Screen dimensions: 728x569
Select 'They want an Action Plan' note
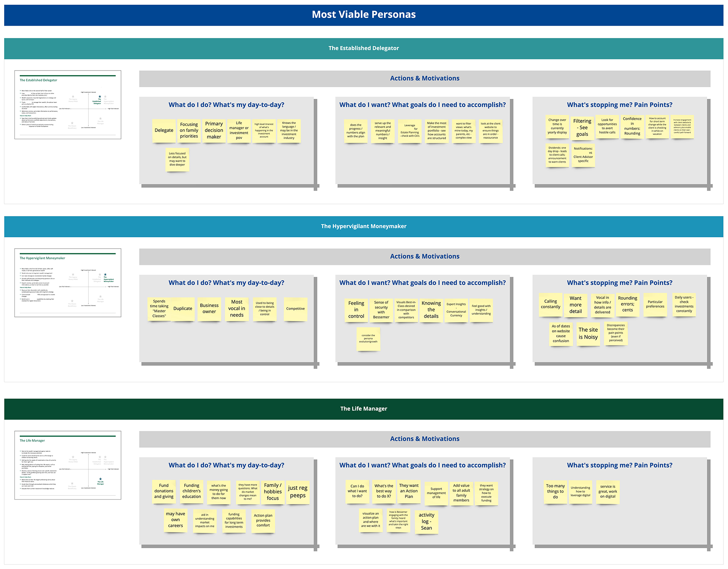pos(409,492)
